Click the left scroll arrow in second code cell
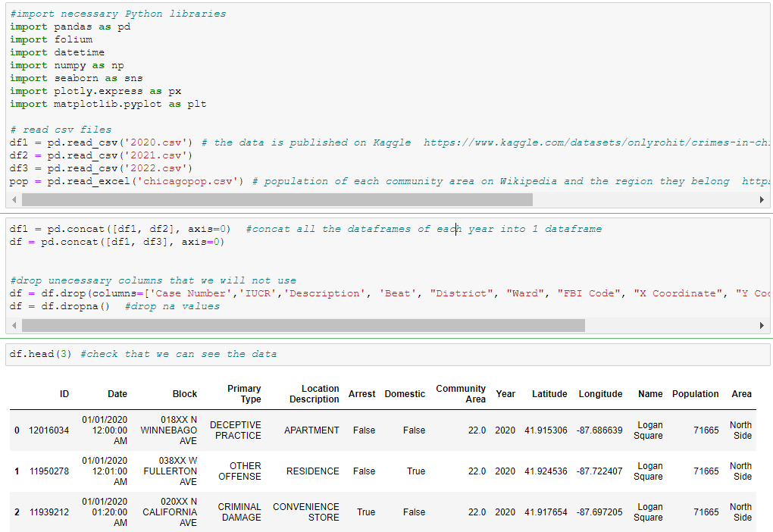The image size is (773, 532). click(14, 325)
